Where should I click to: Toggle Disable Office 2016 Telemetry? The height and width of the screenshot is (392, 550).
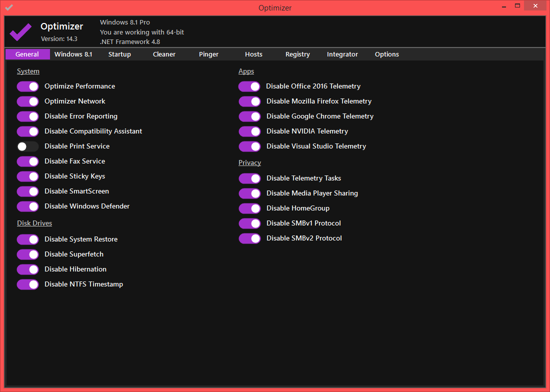249,86
